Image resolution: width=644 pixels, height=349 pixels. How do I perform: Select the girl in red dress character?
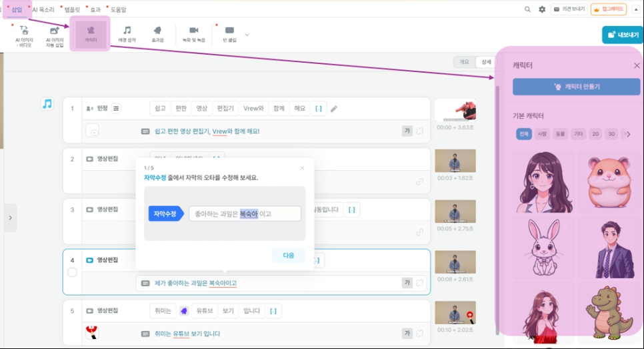click(x=544, y=312)
